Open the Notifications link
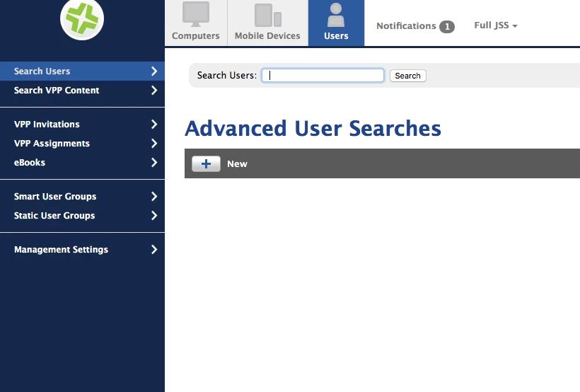 406,26
